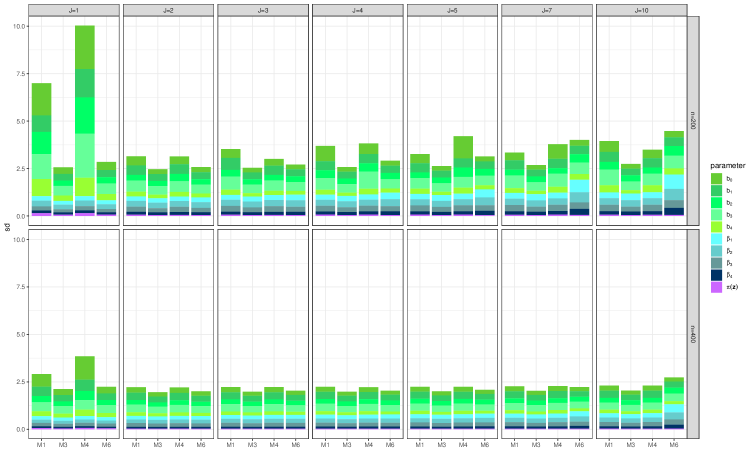
Task: Click the b2 legend color swatch
Action: pos(717,203)
